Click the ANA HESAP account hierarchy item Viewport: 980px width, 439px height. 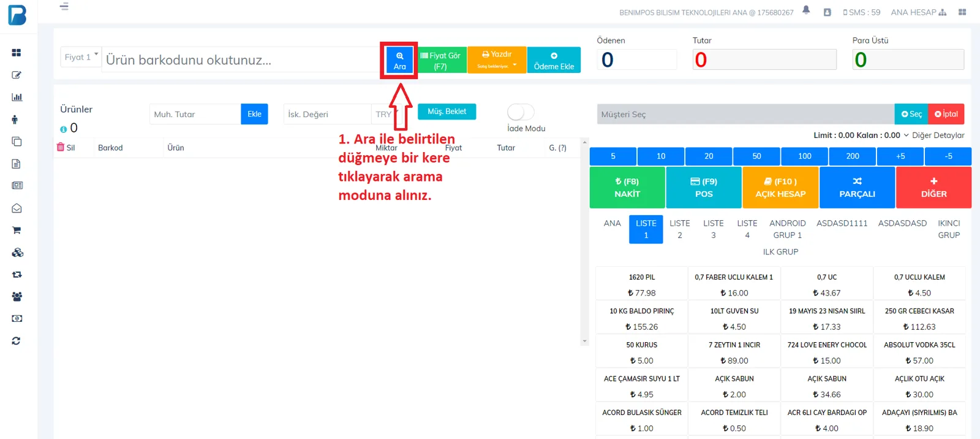pyautogui.click(x=918, y=12)
